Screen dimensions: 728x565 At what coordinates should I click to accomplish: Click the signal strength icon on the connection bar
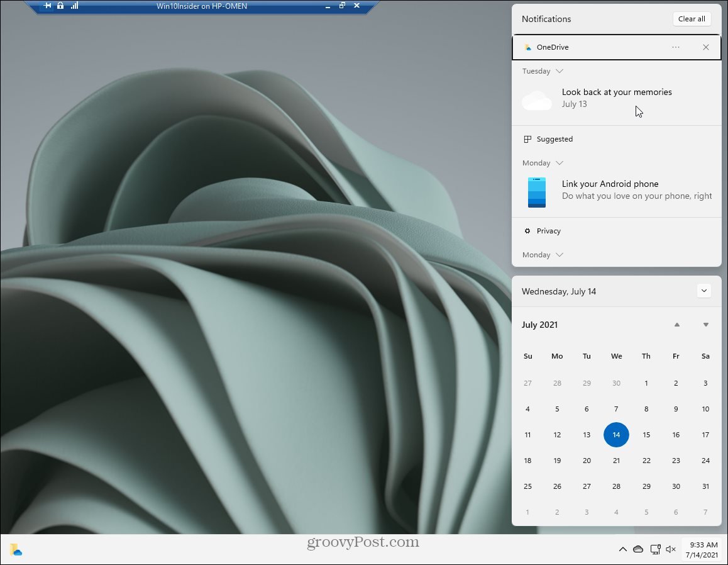point(75,6)
